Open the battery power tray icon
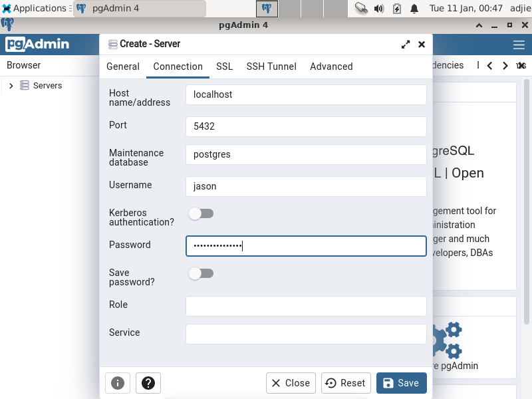532x399 pixels. pos(396,8)
